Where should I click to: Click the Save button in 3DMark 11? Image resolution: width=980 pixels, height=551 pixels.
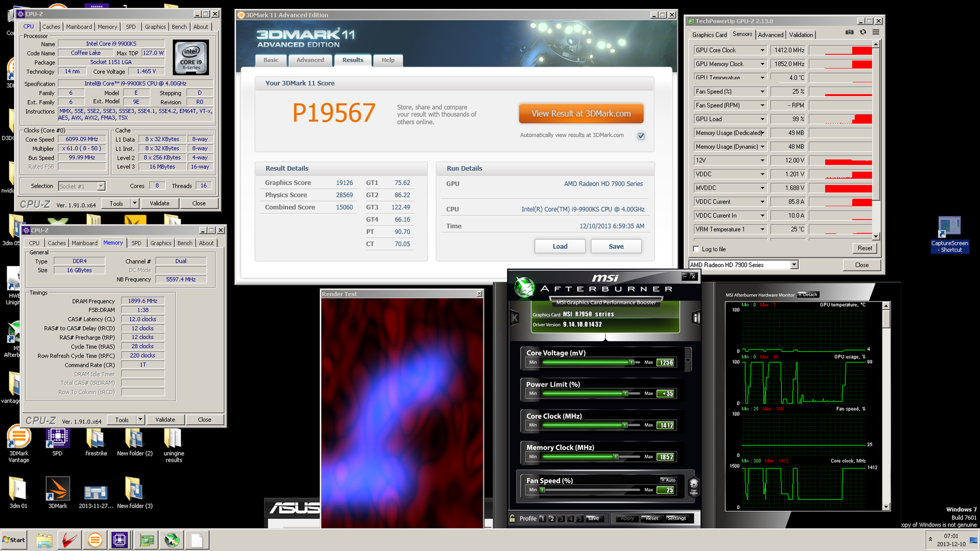(616, 246)
